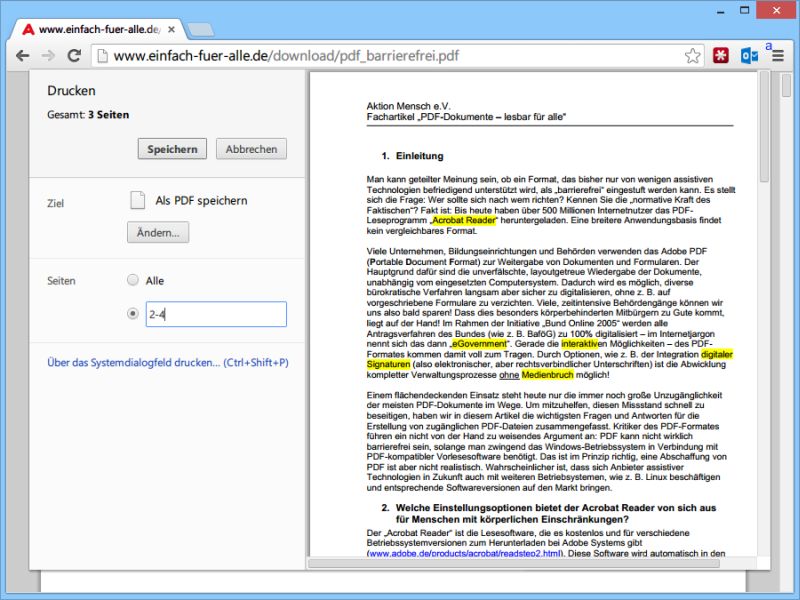Click the PDF document icon beside Ziel
The width and height of the screenshot is (800, 600).
137,200
